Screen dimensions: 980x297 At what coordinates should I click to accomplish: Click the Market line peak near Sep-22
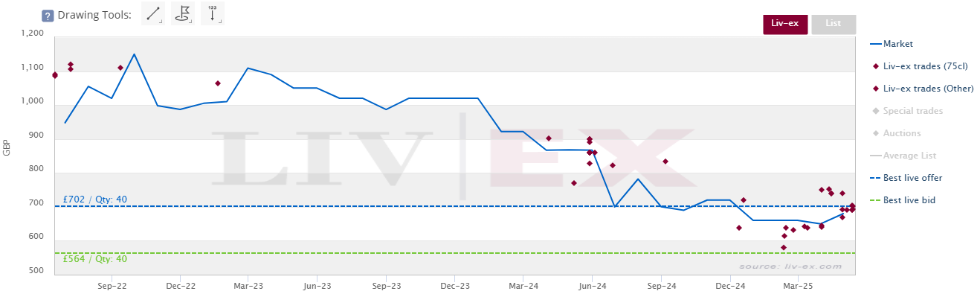(134, 54)
